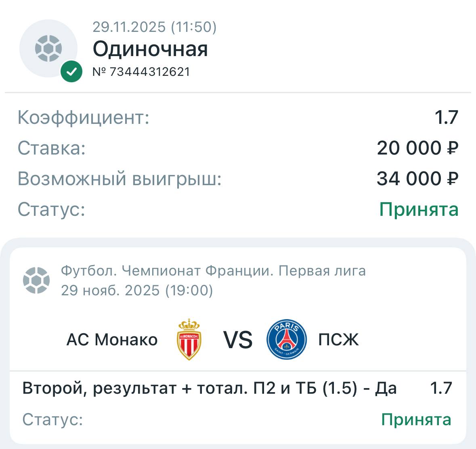Click the bet selection П2 и ТБ (1.5) - Да

(210, 388)
